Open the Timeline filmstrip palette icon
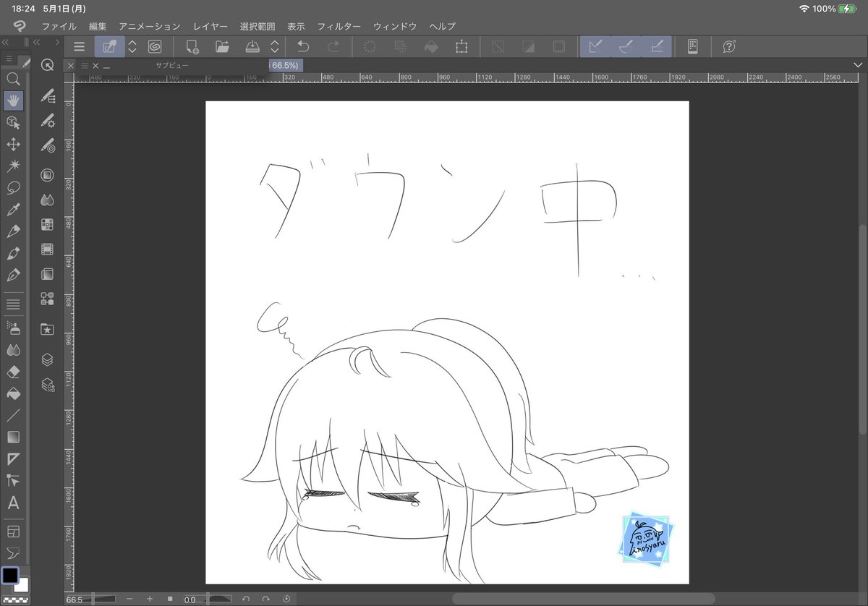The image size is (868, 606). pyautogui.click(x=48, y=249)
